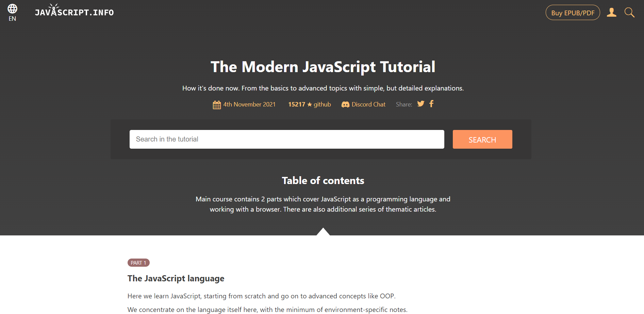This screenshot has width=644, height=314.
Task: Open the 15217 github link
Action: coord(309,104)
